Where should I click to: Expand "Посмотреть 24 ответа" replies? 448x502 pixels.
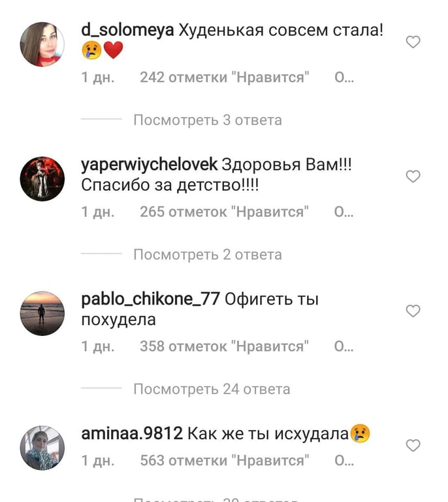212,389
